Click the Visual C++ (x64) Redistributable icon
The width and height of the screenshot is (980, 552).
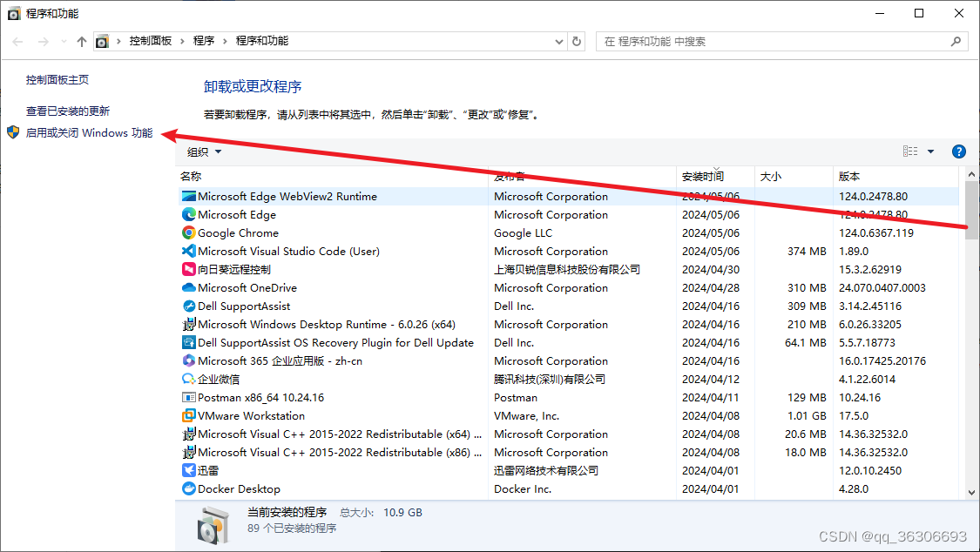189,434
